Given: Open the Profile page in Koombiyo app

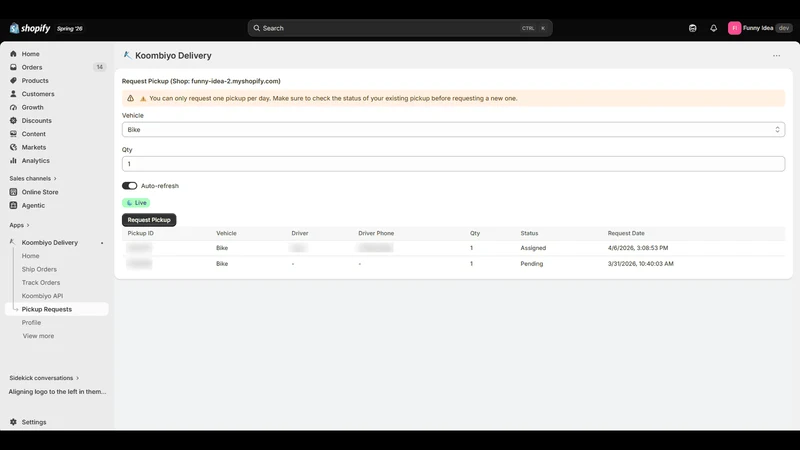Looking at the screenshot, I should point(31,322).
